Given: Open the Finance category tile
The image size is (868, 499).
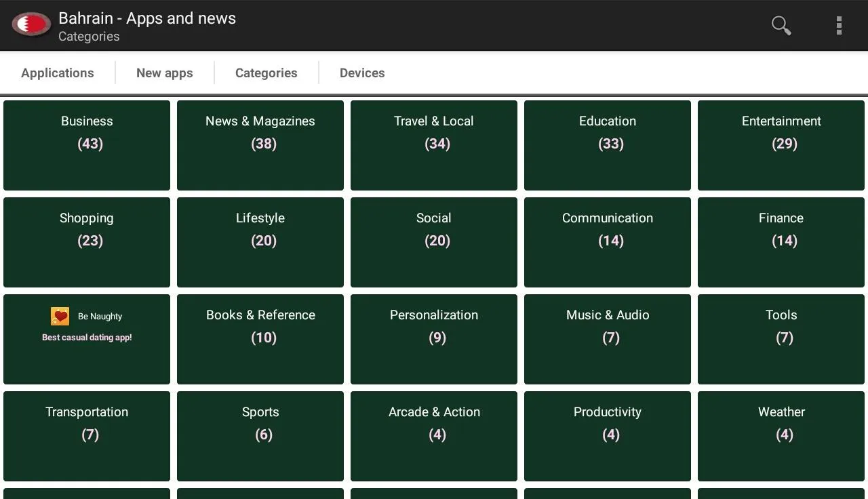Looking at the screenshot, I should 781,243.
